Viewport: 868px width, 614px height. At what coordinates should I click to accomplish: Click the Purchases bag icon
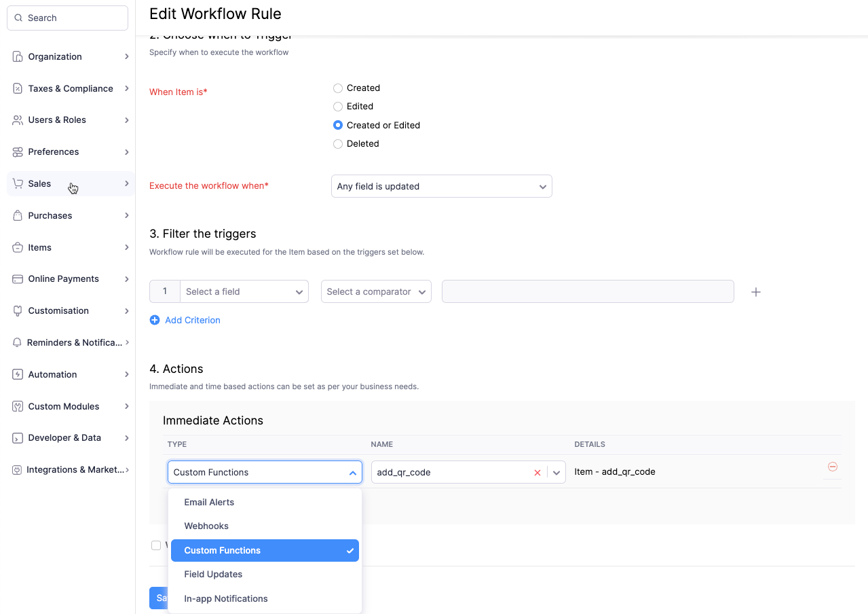pyautogui.click(x=18, y=215)
